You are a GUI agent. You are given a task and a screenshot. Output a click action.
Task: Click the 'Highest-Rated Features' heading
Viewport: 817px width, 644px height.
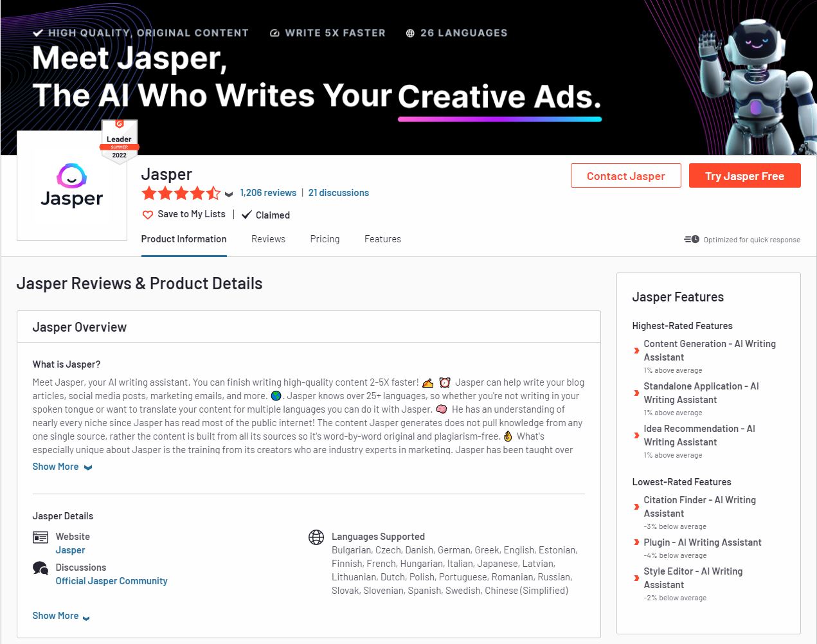click(x=682, y=326)
